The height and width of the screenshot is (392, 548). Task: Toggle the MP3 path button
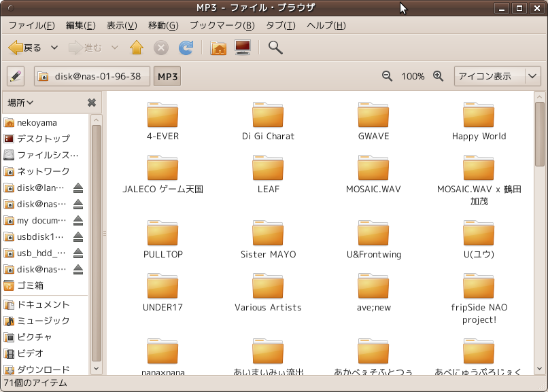click(167, 76)
